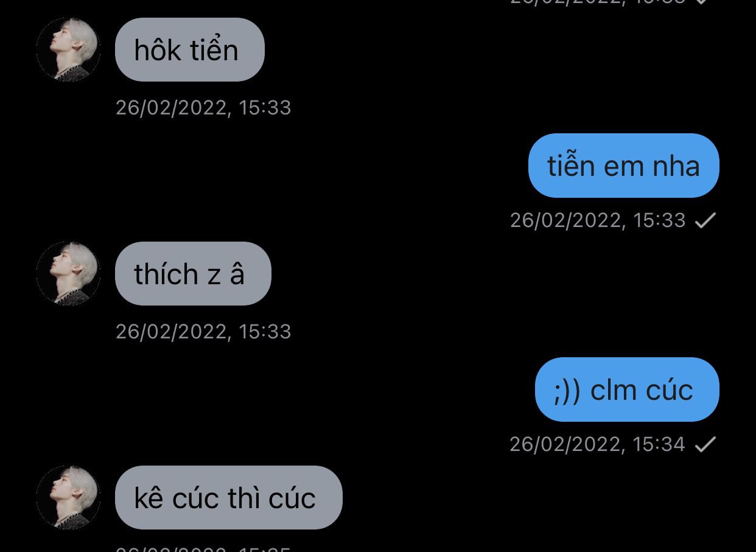Open profile avatar beside "hôk tiển" message
This screenshot has width=756, height=552.
(x=68, y=49)
